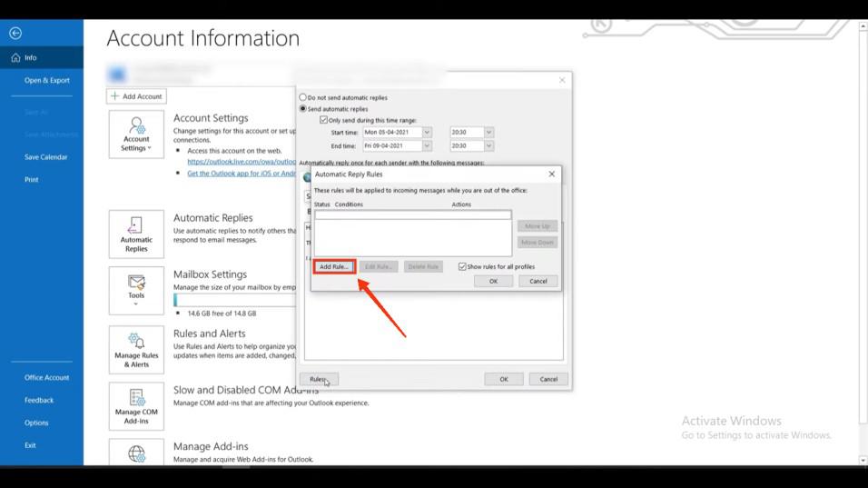Click the Rules and Alerts heading
Screen dimensions: 868x488
click(x=209, y=334)
